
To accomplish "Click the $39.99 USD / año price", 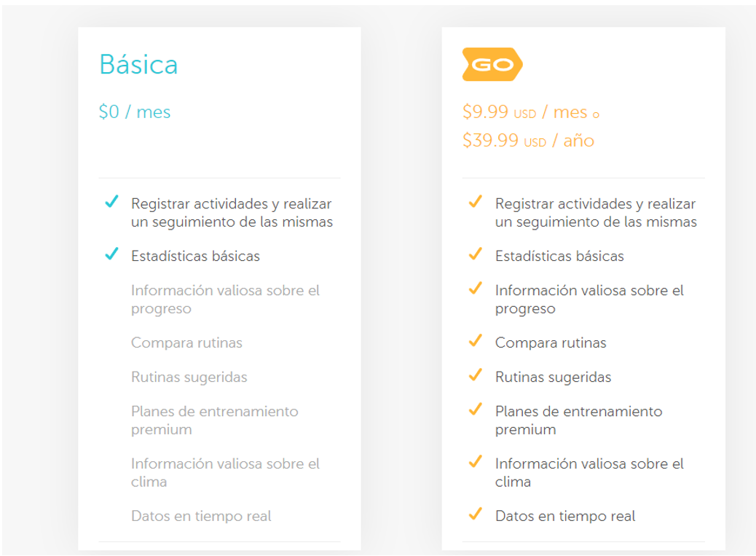I will pyautogui.click(x=528, y=141).
